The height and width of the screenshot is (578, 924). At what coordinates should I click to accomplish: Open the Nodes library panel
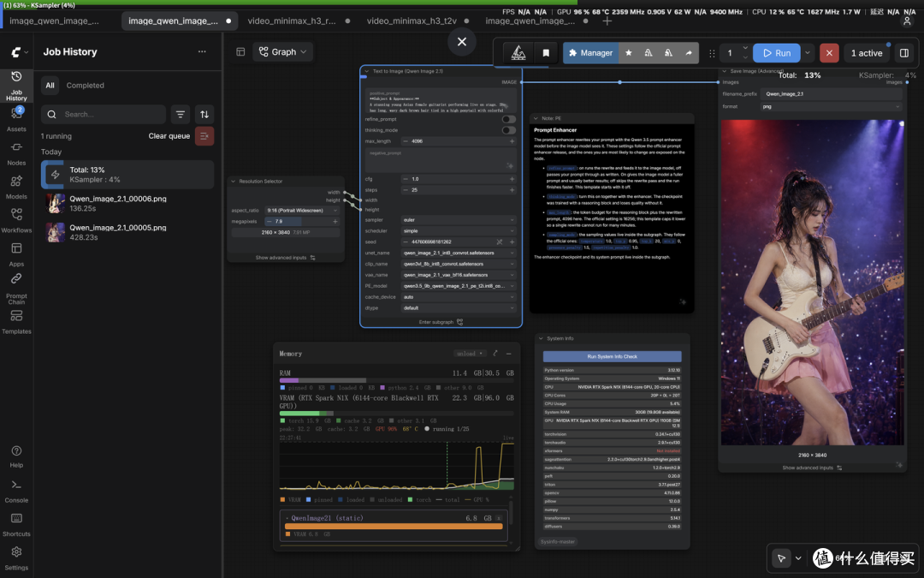(16, 152)
